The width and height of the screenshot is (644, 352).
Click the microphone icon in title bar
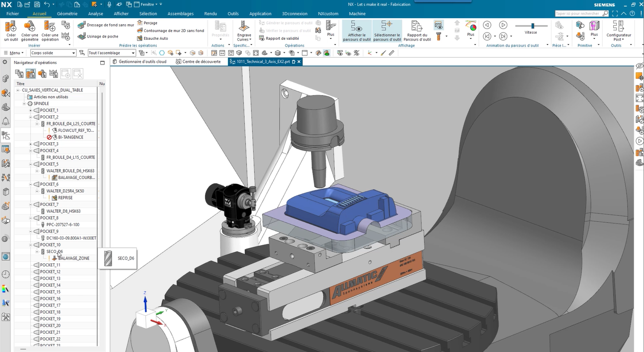coord(109,4)
